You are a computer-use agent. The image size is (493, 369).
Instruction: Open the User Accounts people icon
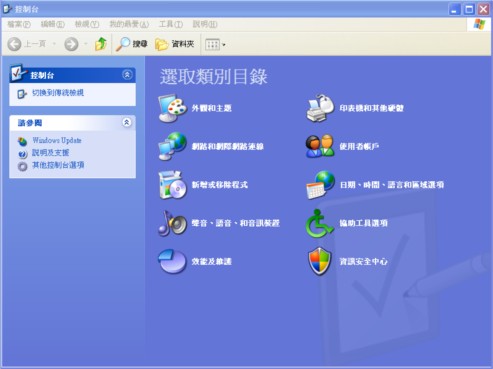[320, 146]
